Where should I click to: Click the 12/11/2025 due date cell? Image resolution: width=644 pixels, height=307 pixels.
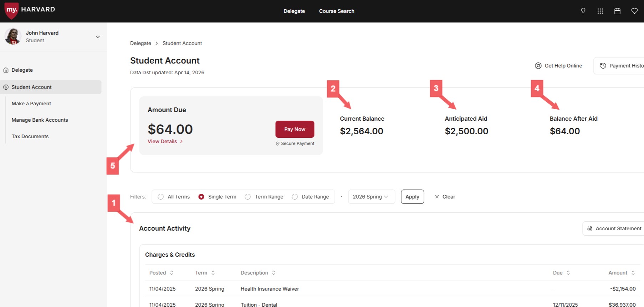click(565, 305)
